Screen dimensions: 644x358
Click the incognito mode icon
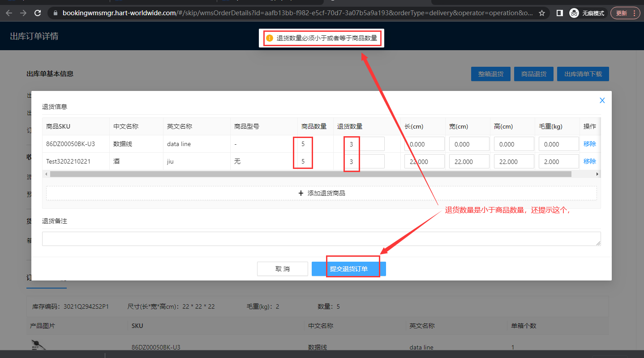[x=574, y=13]
